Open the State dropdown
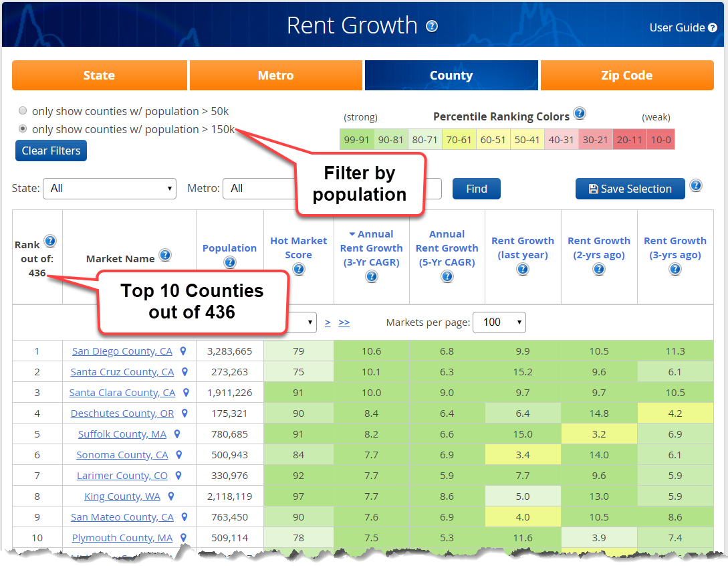Viewport: 728px width, 566px height. [110, 189]
